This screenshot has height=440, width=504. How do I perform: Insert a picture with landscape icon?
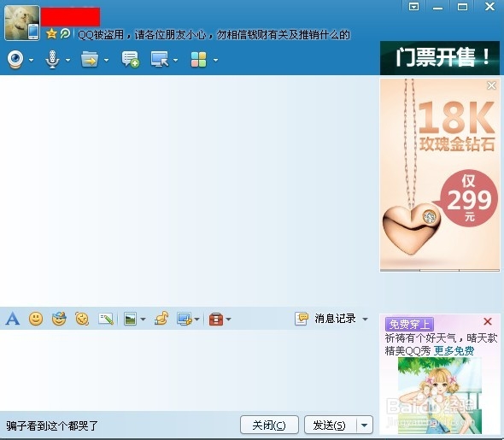click(x=130, y=320)
